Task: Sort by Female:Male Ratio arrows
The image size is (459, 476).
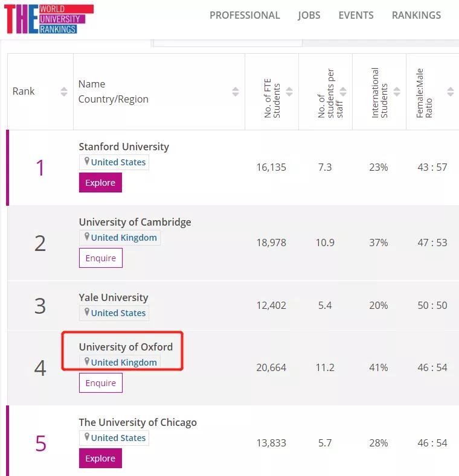Action: tap(451, 92)
